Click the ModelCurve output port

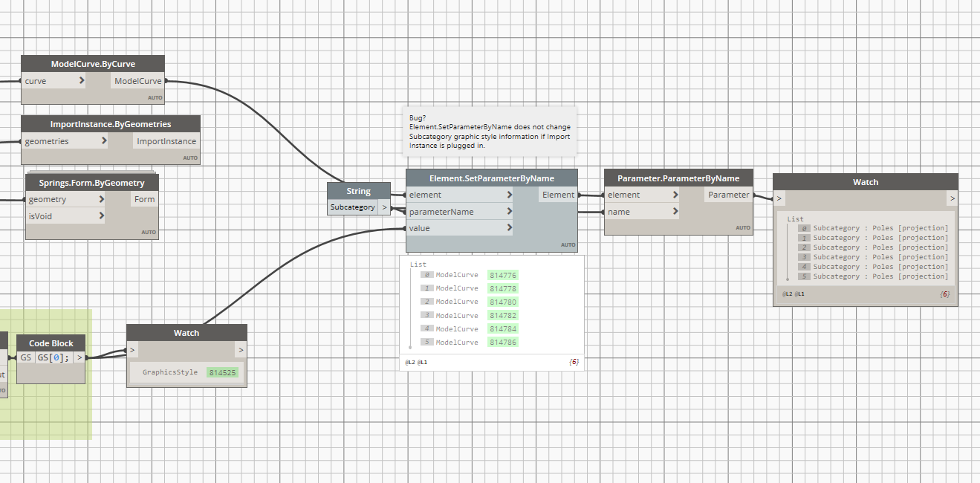(137, 81)
